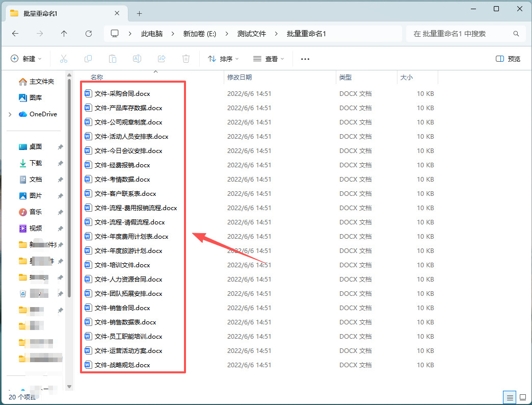Image resolution: width=532 pixels, height=405 pixels.
Task: Sort by 名称 column header
Action: pos(97,78)
